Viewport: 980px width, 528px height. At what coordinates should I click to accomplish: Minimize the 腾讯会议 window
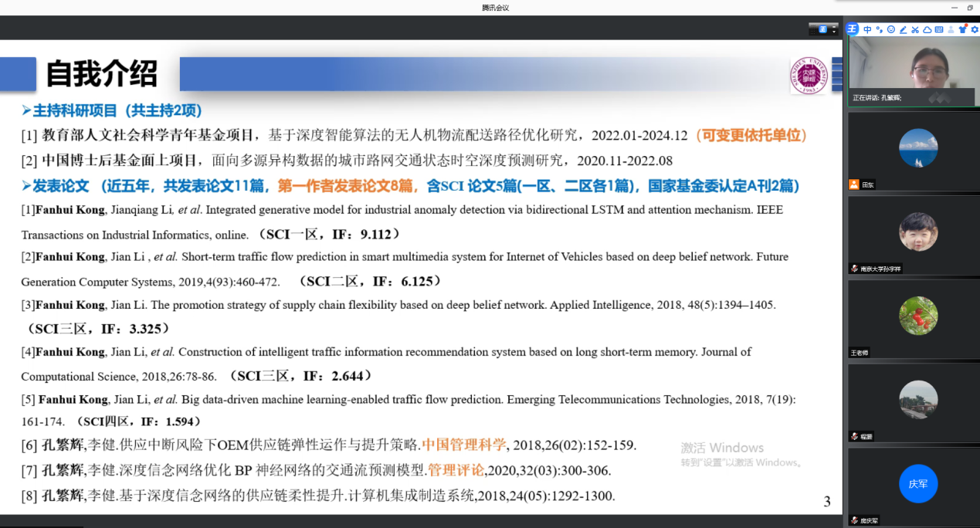pyautogui.click(x=955, y=8)
